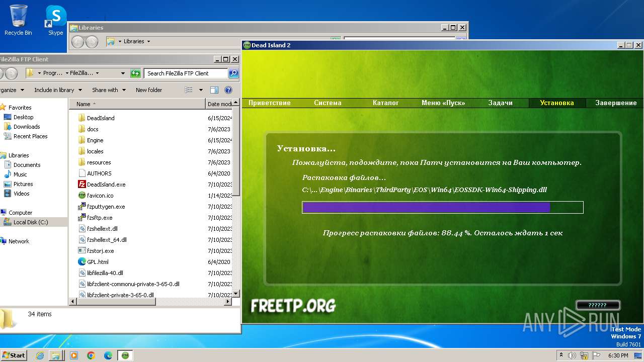Viewport: 644px width, 362px height.
Task: Click the Завершение installer step tab
Action: coord(616,103)
